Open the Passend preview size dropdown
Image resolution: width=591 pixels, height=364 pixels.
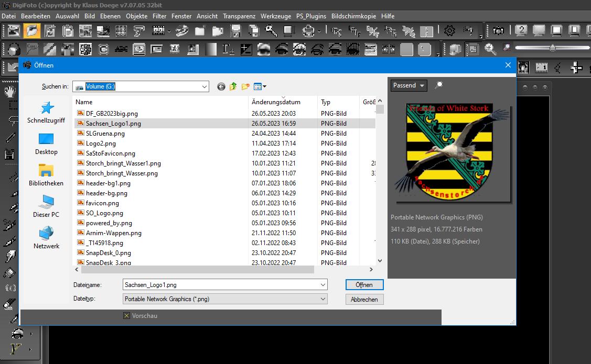(x=409, y=85)
